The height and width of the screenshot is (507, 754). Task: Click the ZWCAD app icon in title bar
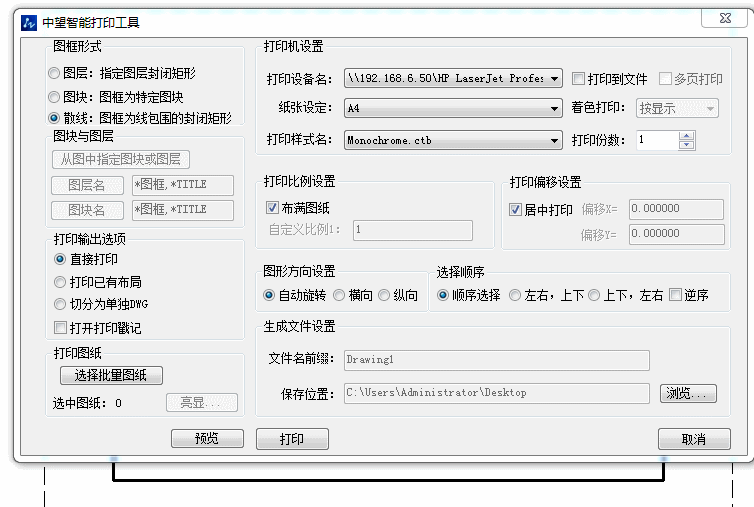pyautogui.click(x=29, y=23)
